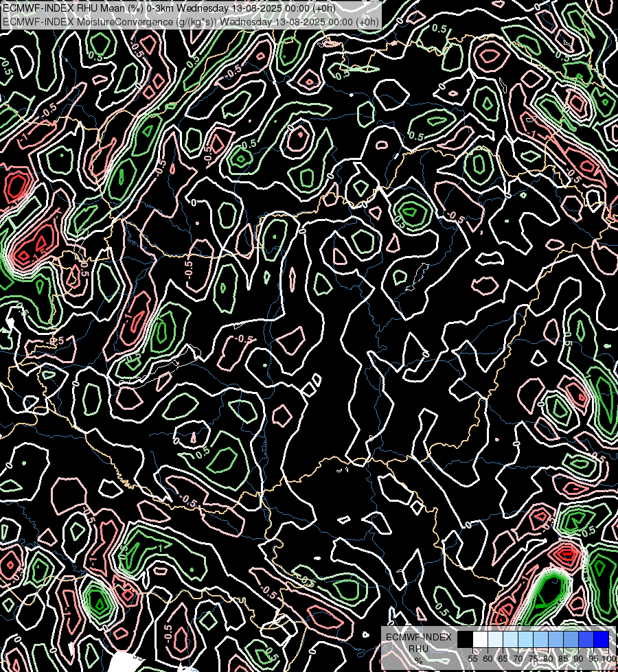618x672 pixels.
Task: Click the ECMWF-INDEX legend label
Action: pyautogui.click(x=419, y=637)
